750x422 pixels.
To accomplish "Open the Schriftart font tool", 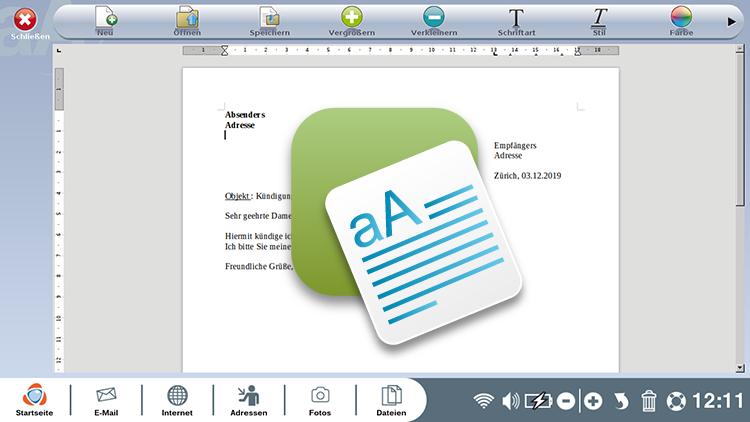I will pyautogui.click(x=516, y=22).
